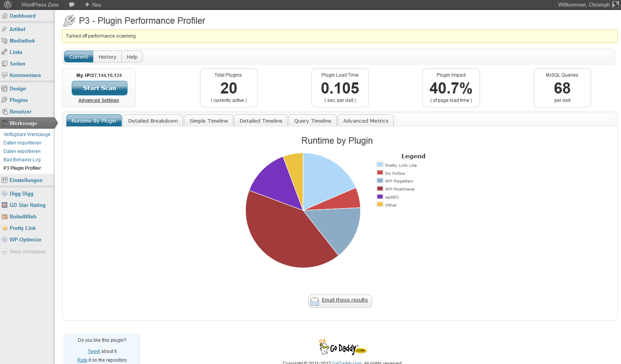The width and height of the screenshot is (621, 364).
Task: Click the Plugins plug icon in sidebar
Action: pos(5,100)
